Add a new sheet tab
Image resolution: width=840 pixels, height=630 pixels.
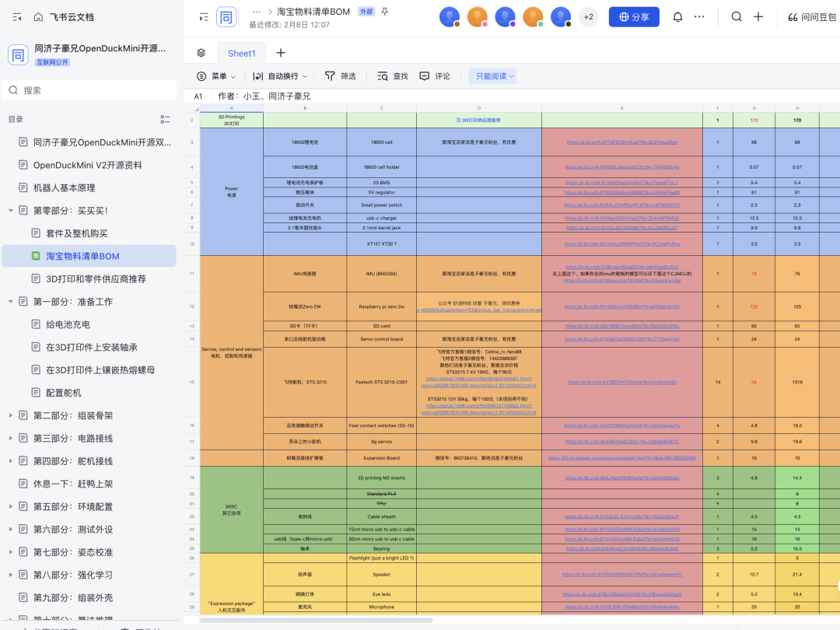(281, 53)
